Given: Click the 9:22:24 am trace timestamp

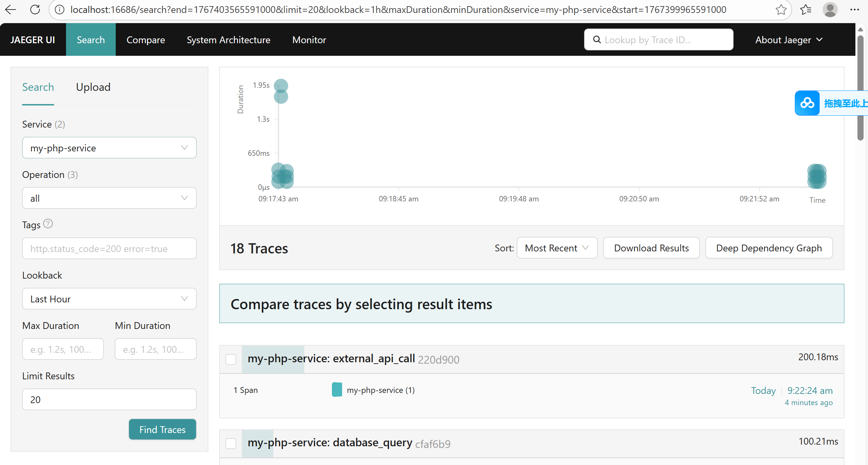Looking at the screenshot, I should click(810, 391).
